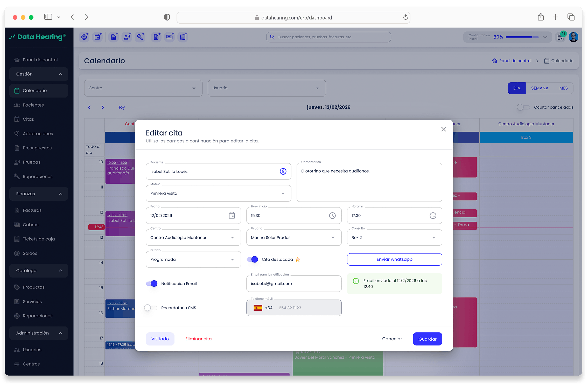Click the patient profile icon in Paciente field
The image size is (588, 387).
click(283, 171)
